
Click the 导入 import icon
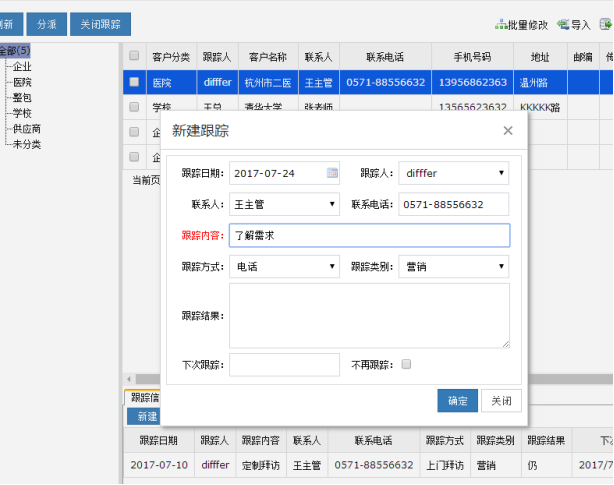coord(563,25)
